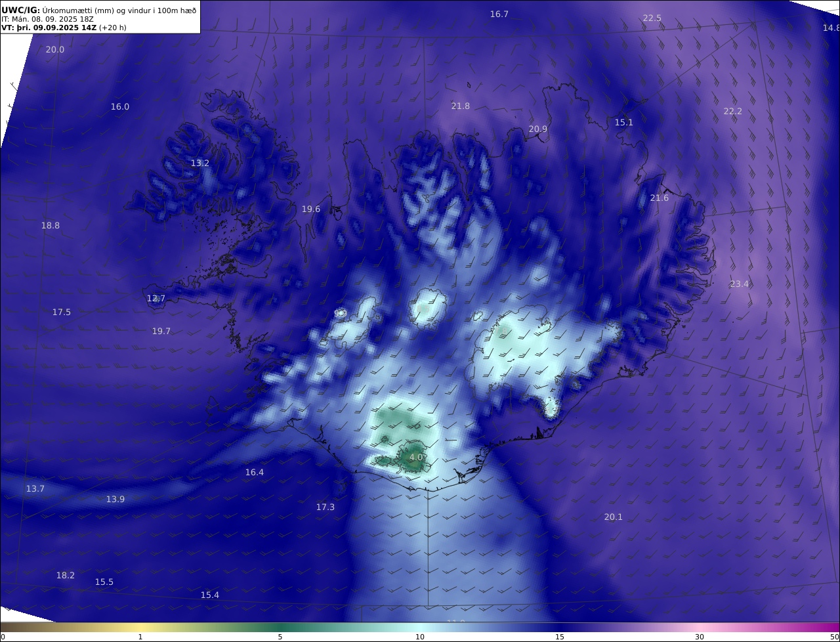Click the map value 18.2
This screenshot has width=840, height=642.
coord(66,576)
